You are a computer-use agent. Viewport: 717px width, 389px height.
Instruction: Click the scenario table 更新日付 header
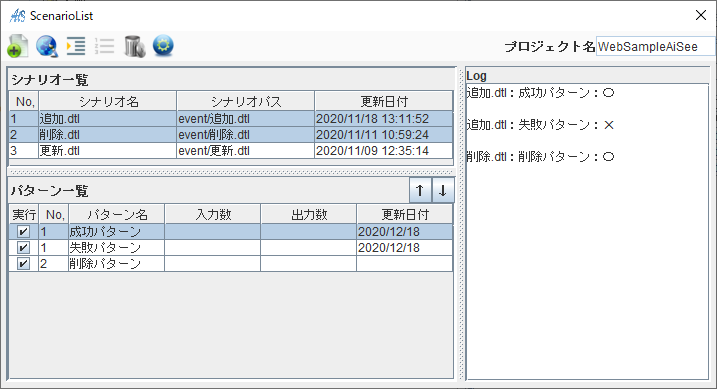(x=384, y=101)
